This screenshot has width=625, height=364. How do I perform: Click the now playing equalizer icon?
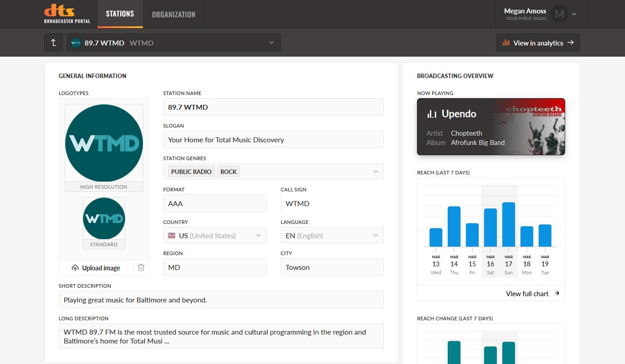coord(432,114)
